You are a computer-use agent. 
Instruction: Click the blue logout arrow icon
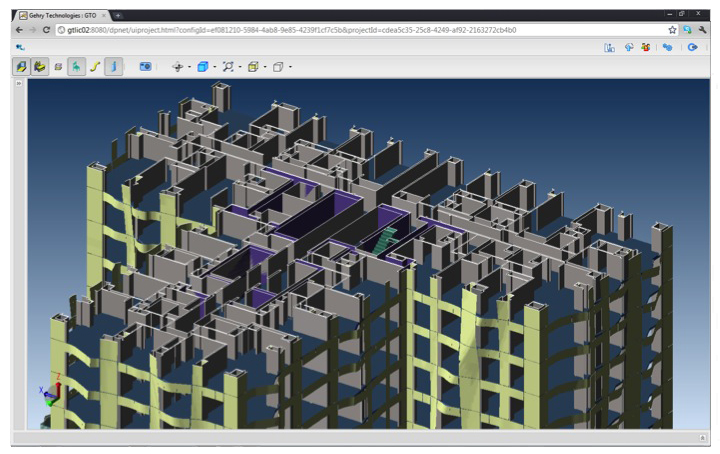tap(692, 47)
